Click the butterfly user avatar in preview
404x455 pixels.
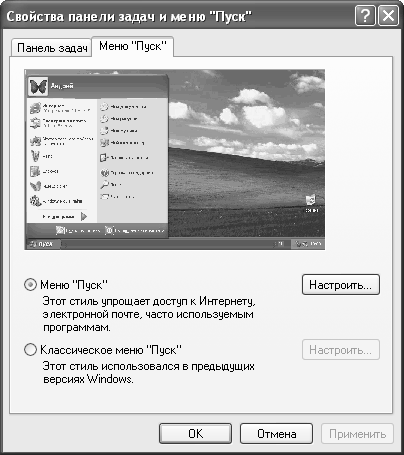(38, 86)
